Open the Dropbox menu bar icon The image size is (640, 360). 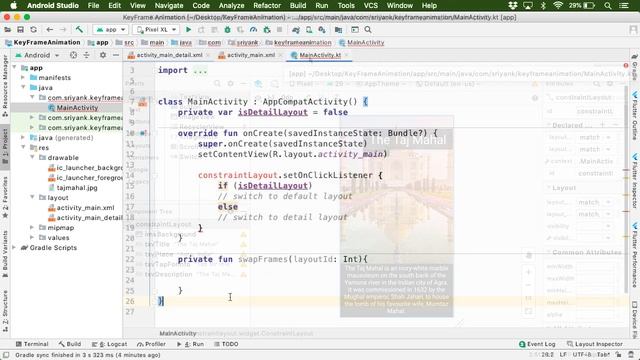tap(513, 6)
